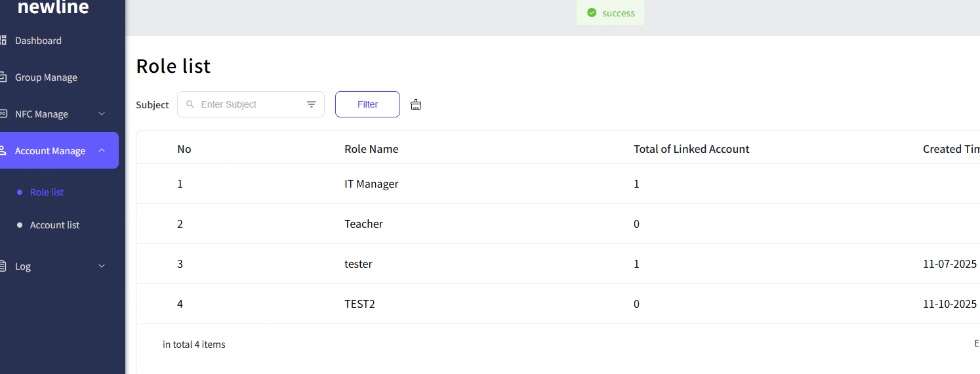Click the Log clipboard icon
980x374 pixels.
(3, 266)
